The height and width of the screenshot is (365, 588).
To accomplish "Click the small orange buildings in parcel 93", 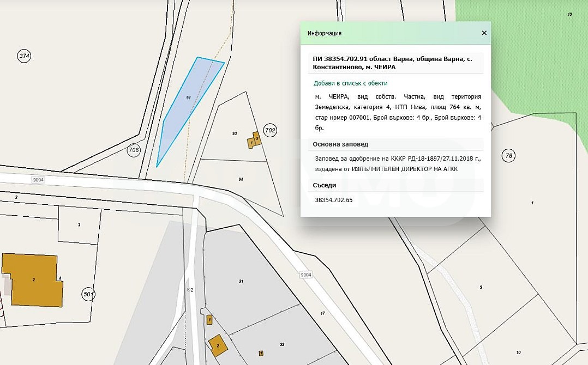I will pos(254,140).
